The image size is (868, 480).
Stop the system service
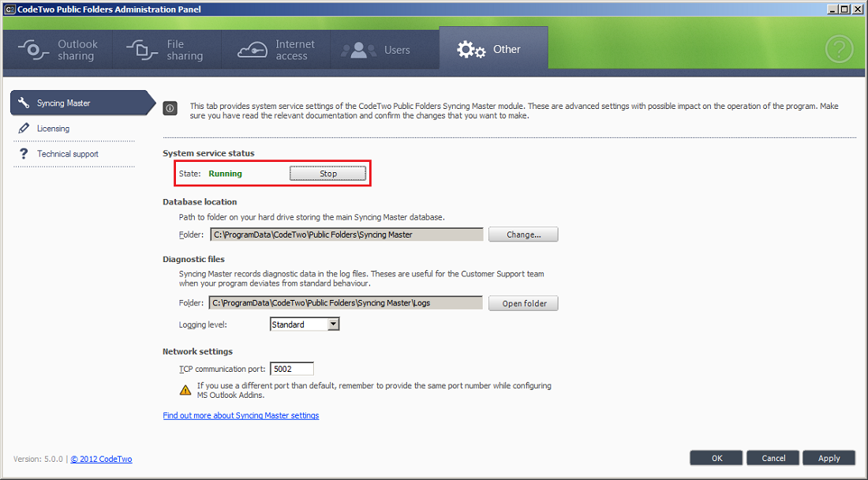(x=327, y=174)
